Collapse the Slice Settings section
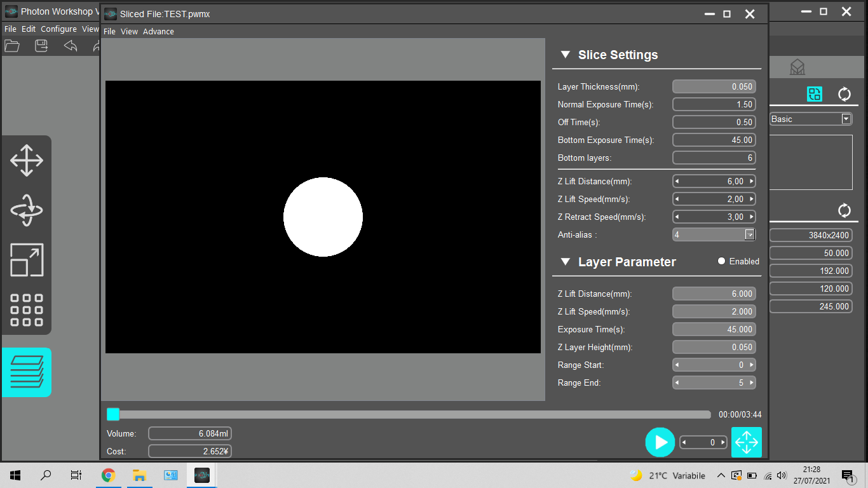 tap(565, 55)
